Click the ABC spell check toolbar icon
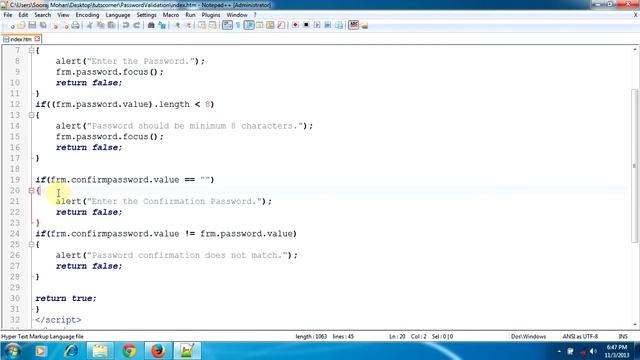This screenshot has width=640, height=360. tap(353, 25)
